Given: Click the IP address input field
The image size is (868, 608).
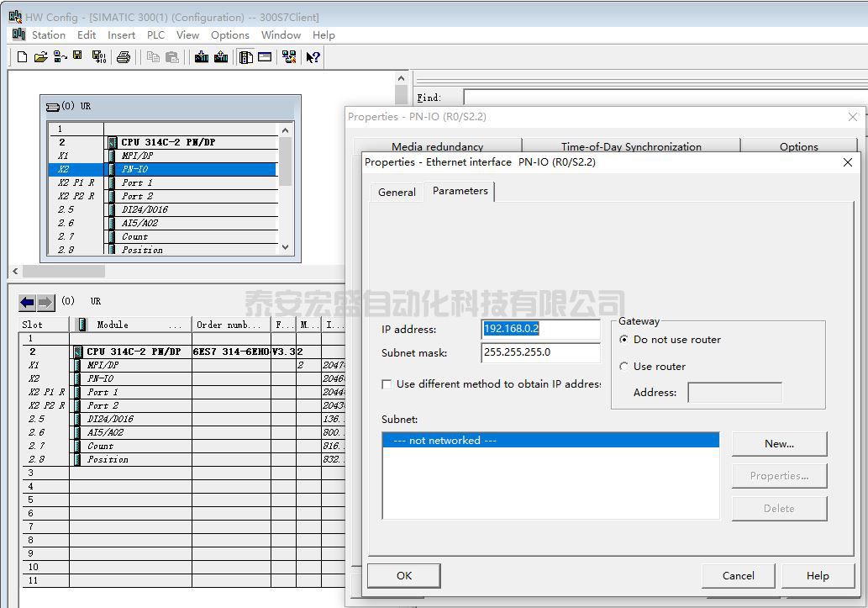Looking at the screenshot, I should pos(540,330).
